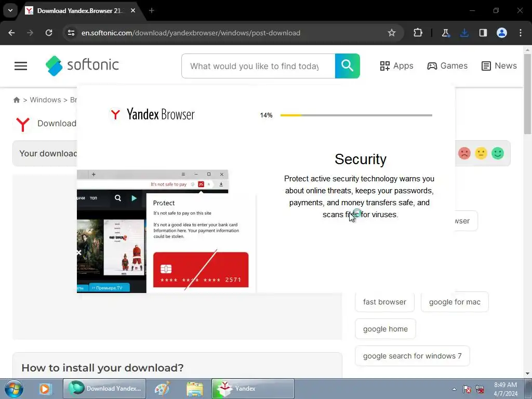Image resolution: width=532 pixels, height=399 pixels.
Task: Click the Softonic logo
Action: (83, 65)
